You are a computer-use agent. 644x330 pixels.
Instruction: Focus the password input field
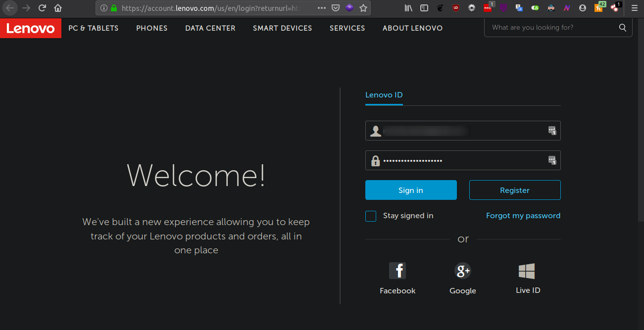(463, 160)
